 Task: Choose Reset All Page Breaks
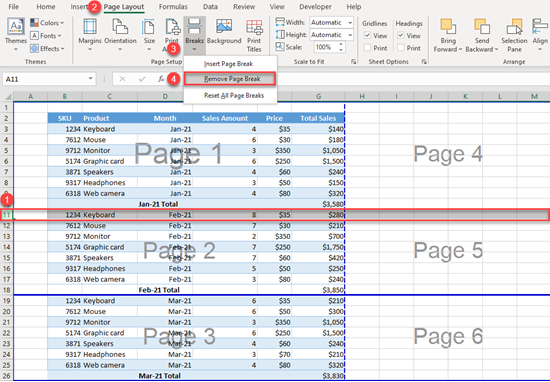[234, 95]
